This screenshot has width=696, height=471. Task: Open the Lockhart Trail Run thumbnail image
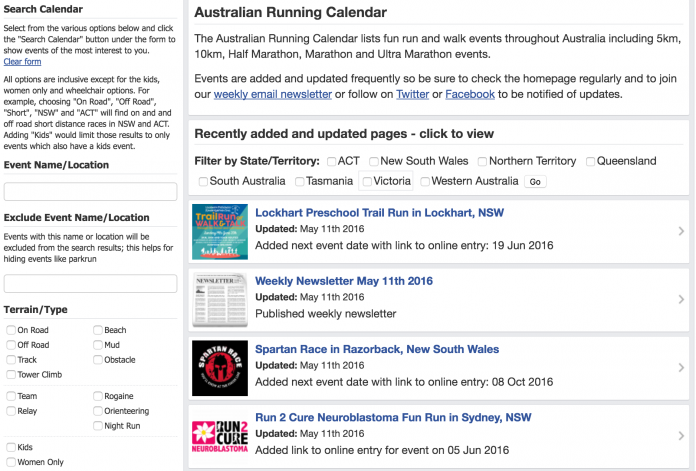220,232
